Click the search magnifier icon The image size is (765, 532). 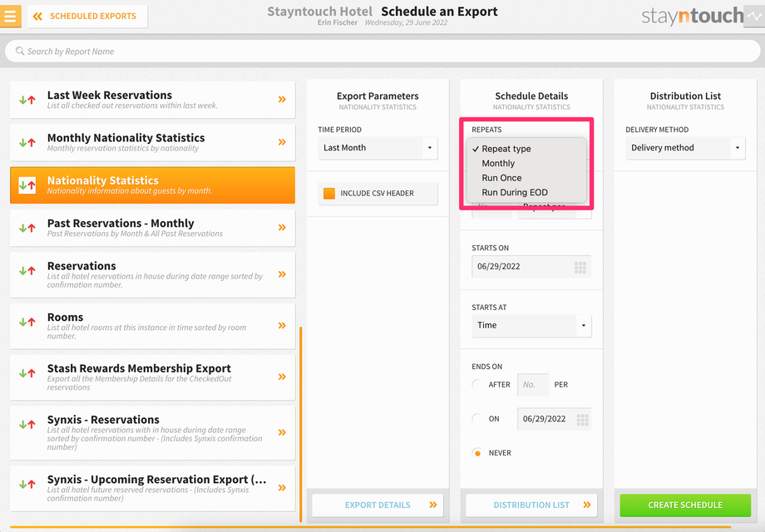click(x=19, y=52)
